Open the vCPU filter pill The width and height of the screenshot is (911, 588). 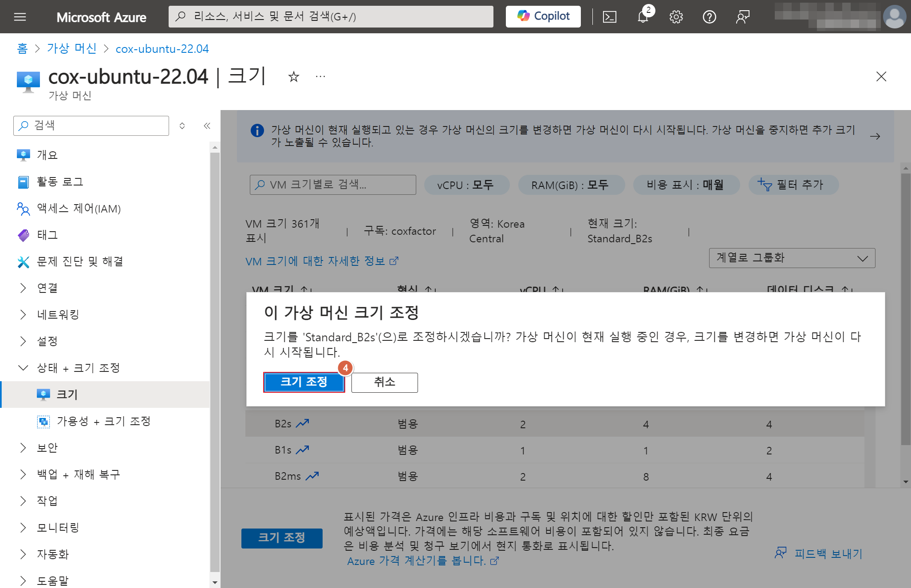(x=466, y=185)
